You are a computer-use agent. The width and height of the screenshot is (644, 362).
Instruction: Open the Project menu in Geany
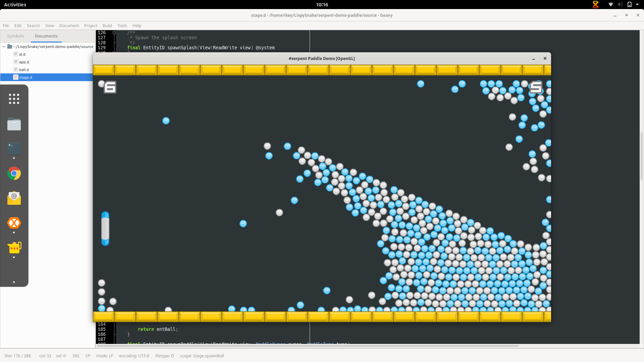coord(91,25)
